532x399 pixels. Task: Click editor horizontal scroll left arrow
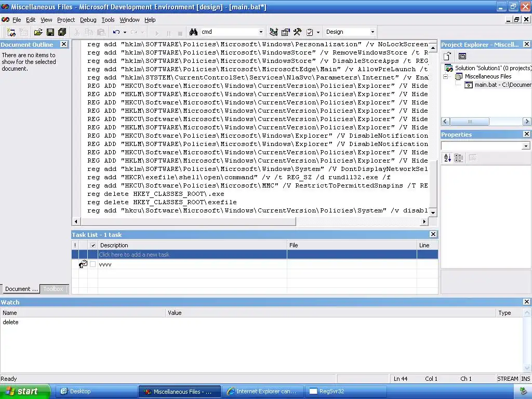pos(76,221)
